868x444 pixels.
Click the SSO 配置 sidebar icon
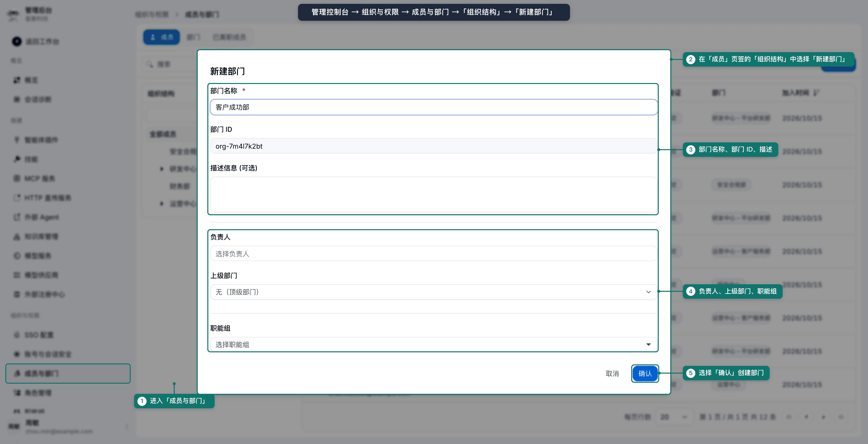pyautogui.click(x=17, y=335)
